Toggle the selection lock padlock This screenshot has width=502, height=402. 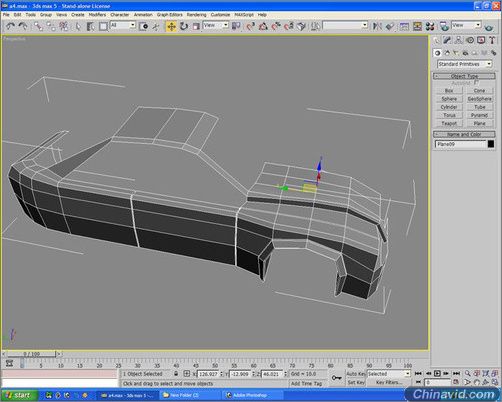(x=176, y=374)
